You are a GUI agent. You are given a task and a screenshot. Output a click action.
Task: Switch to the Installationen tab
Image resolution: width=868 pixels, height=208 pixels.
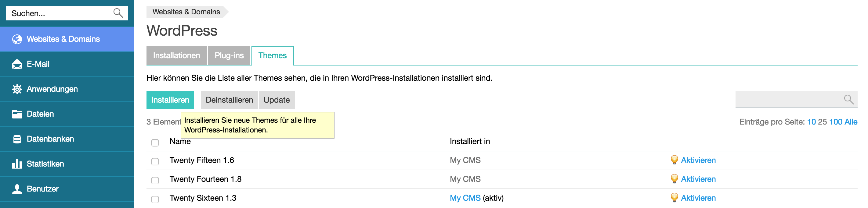click(177, 55)
